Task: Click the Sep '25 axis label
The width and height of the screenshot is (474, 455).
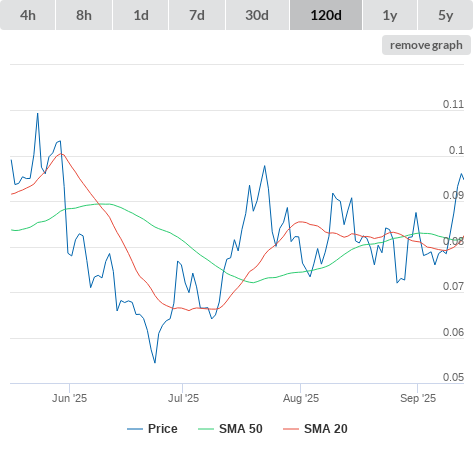Action: [x=418, y=398]
